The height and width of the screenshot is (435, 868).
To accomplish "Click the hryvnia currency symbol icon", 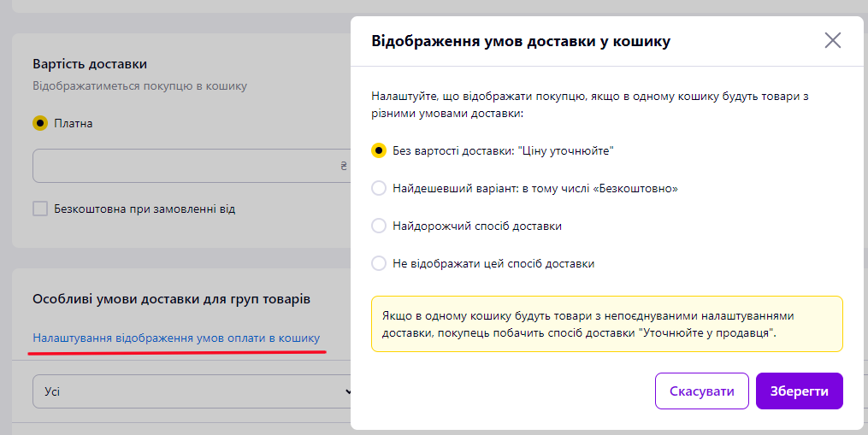I will coord(344,166).
